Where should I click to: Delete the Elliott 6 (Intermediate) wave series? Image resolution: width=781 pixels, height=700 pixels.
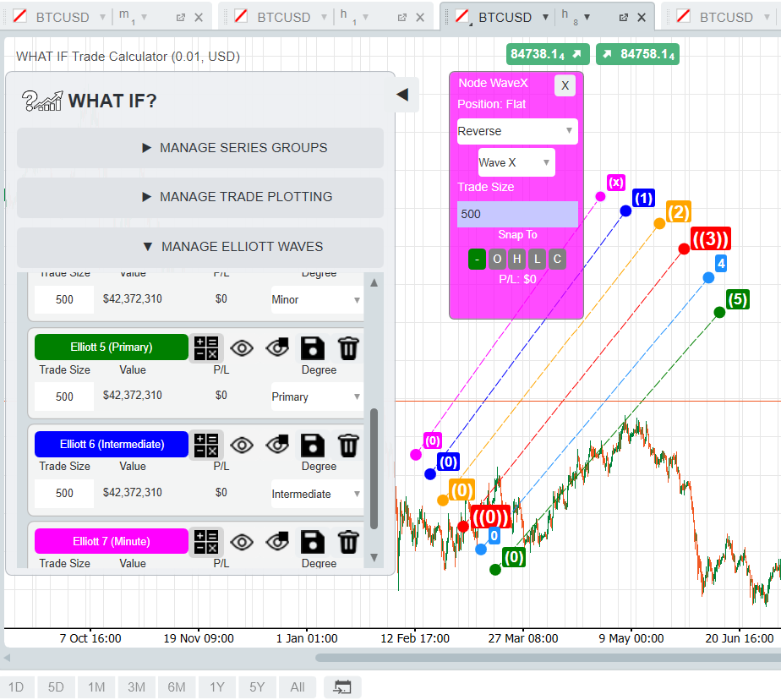click(x=348, y=445)
